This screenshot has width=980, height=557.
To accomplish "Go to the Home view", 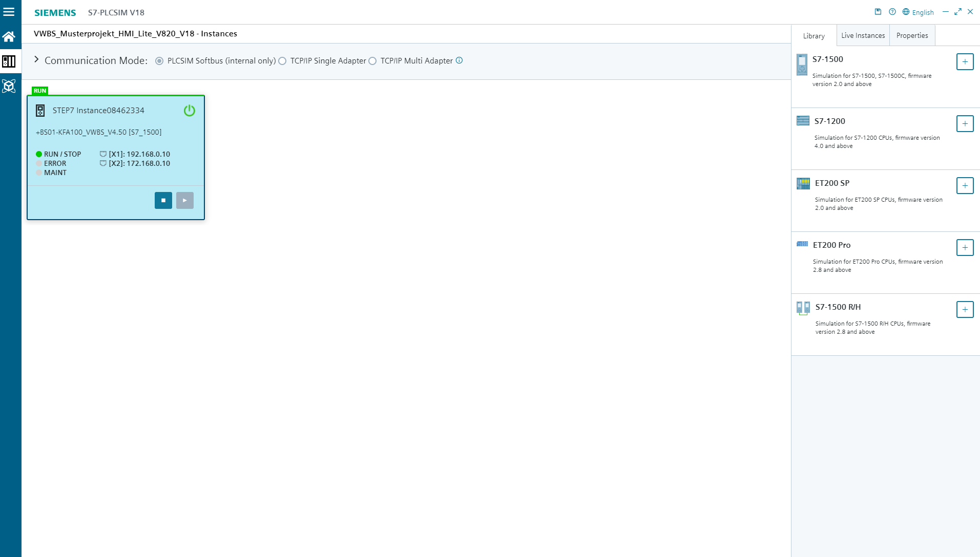I will [9, 36].
